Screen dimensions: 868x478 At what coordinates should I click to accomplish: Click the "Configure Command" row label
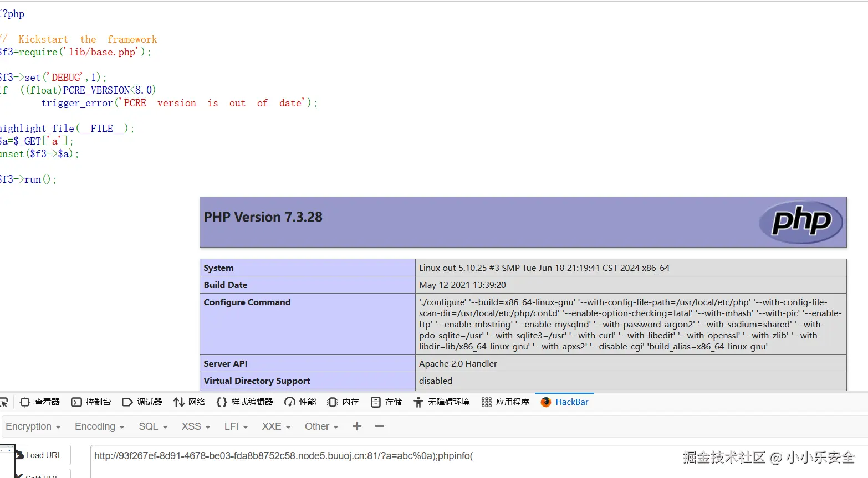pos(247,302)
